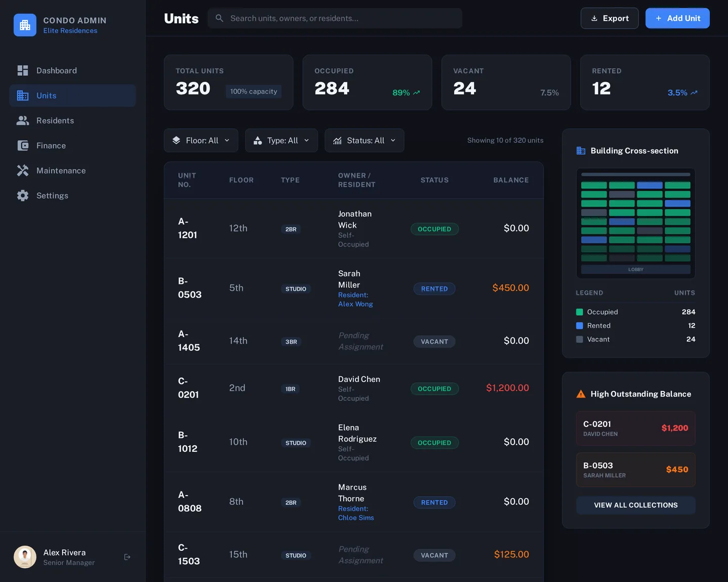The width and height of the screenshot is (728, 582).
Task: Open resident link Alex Wong
Action: [355, 304]
